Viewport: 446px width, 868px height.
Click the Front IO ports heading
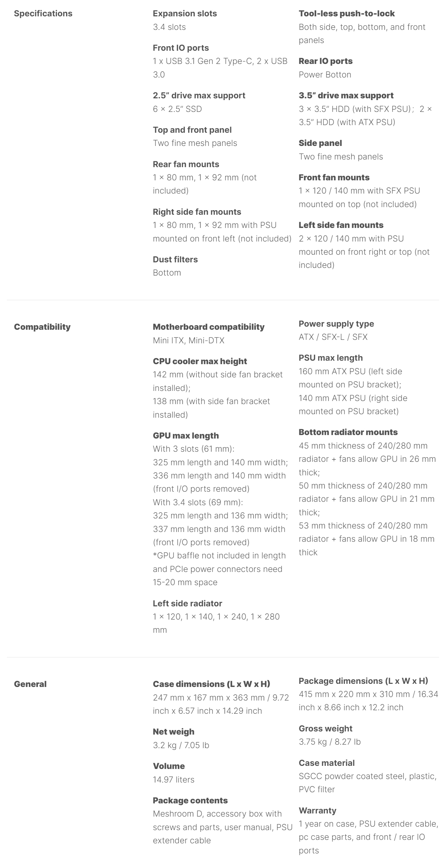pos(181,48)
